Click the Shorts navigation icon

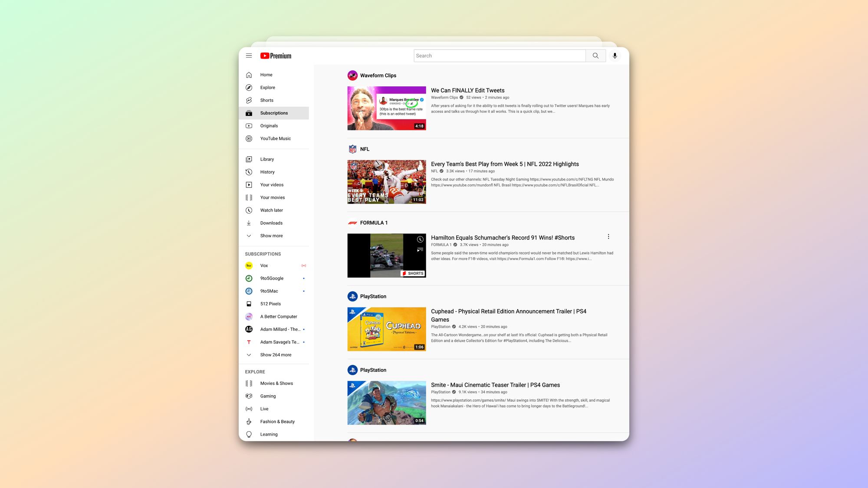click(x=249, y=100)
